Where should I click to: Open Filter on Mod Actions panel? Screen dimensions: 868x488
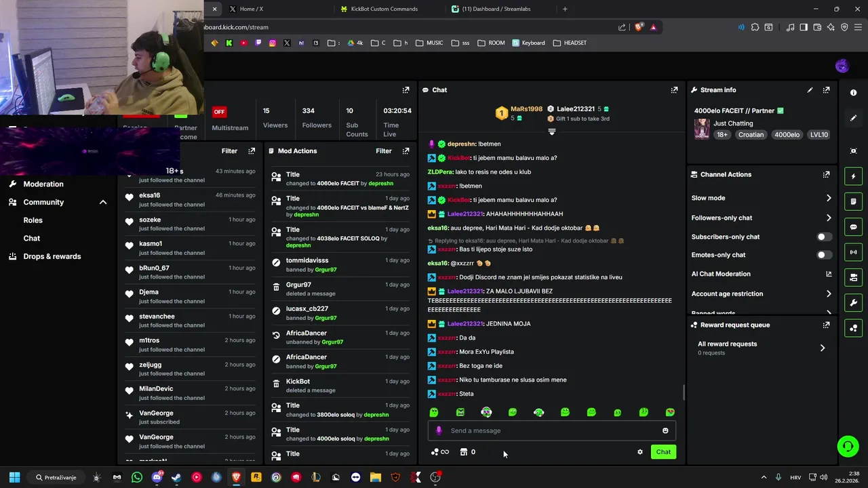click(384, 150)
